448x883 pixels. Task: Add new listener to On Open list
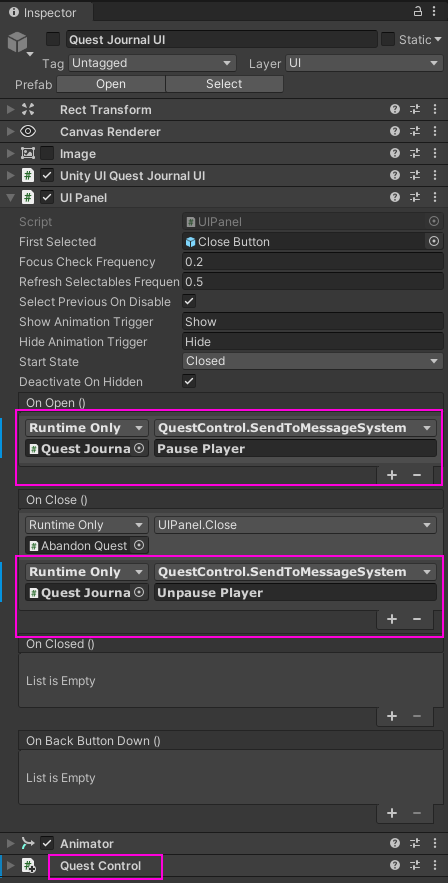coord(392,475)
